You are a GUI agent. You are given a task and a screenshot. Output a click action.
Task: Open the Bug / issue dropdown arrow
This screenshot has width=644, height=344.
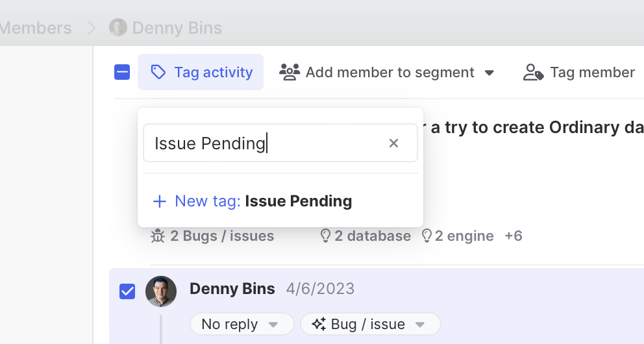420,324
